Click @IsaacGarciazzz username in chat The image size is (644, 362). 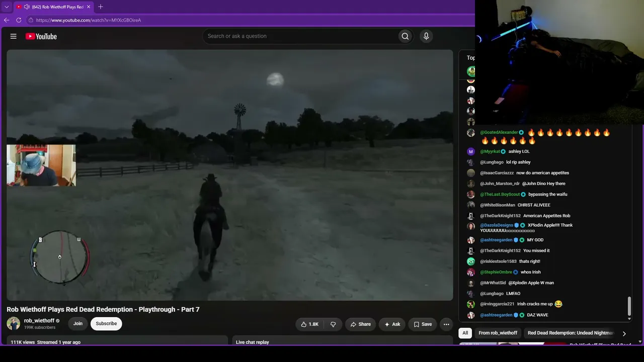coord(497,173)
